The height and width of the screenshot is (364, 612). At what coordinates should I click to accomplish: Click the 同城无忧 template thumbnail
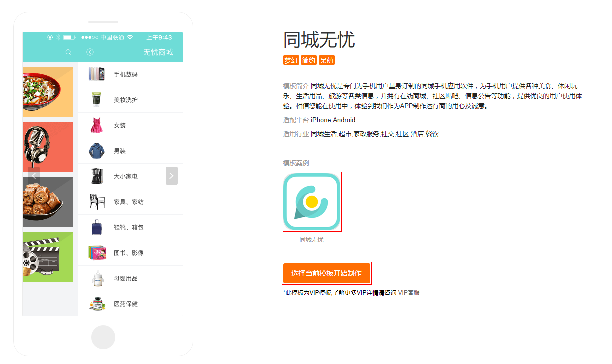pos(312,202)
